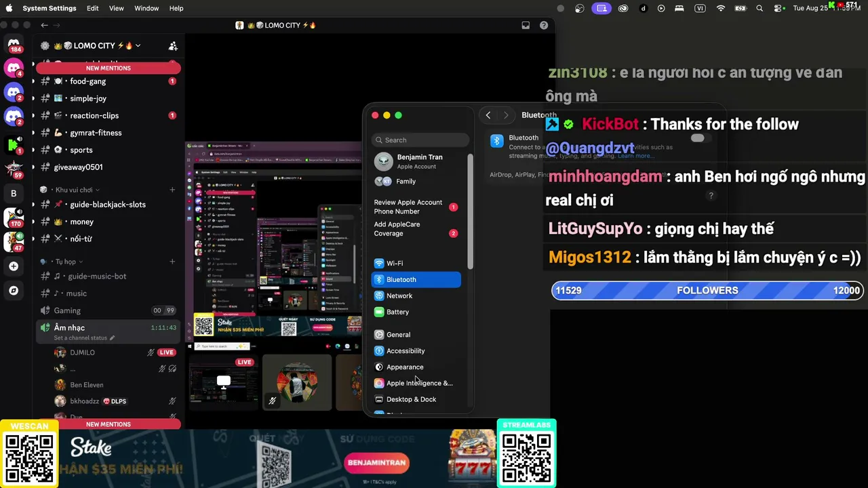This screenshot has width=868, height=488.
Task: Open the Edit menu
Action: coord(93,8)
